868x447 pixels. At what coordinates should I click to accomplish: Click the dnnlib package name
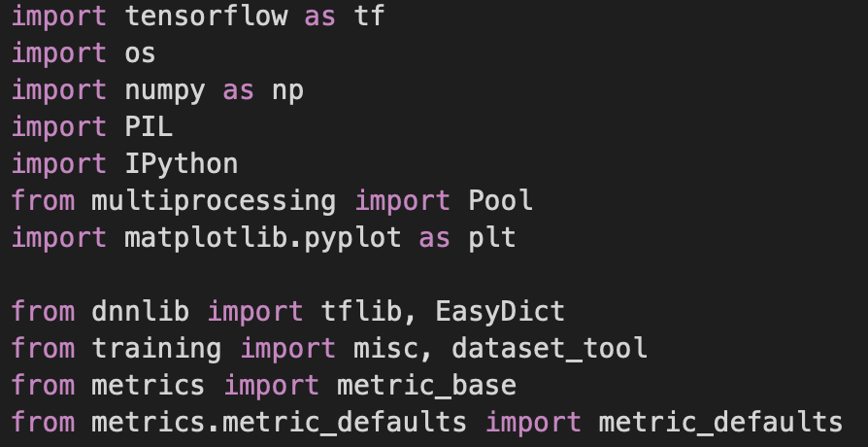[x=141, y=312]
